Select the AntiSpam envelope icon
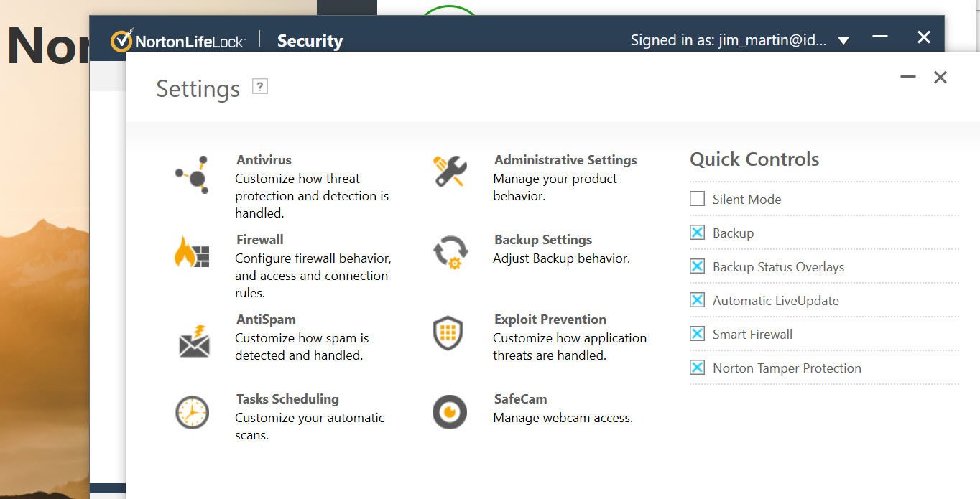 (x=194, y=340)
